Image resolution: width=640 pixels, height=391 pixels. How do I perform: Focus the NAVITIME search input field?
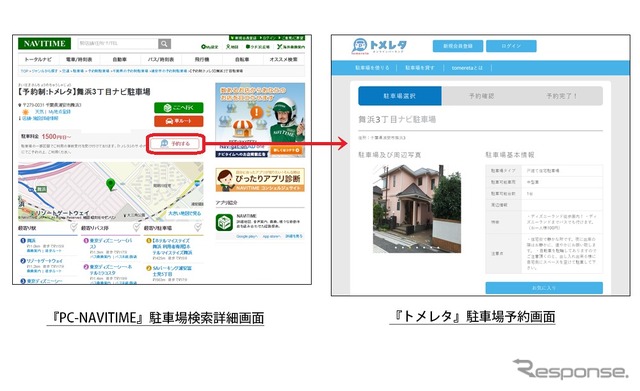[118, 44]
